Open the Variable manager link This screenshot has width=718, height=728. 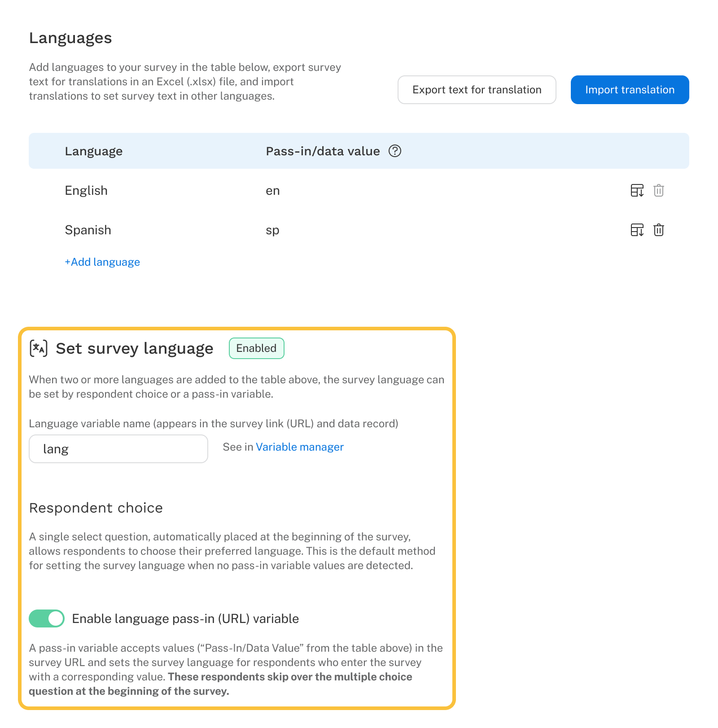300,447
